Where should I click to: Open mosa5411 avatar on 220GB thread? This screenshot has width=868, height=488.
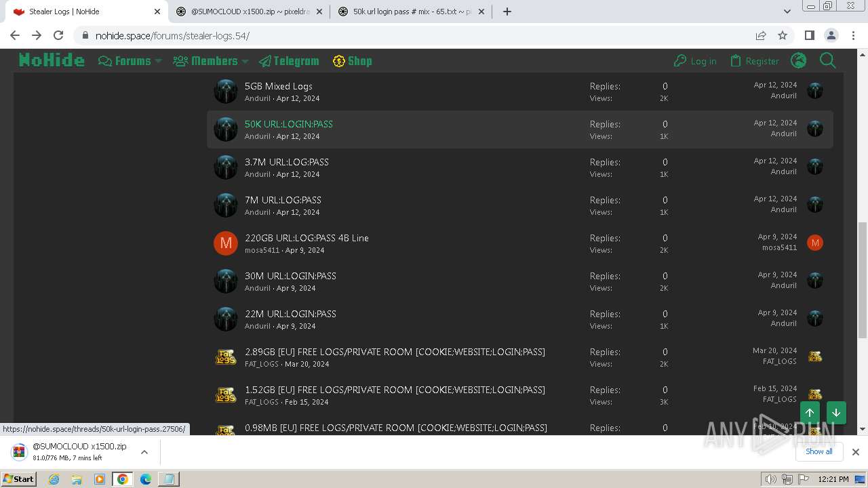point(226,243)
